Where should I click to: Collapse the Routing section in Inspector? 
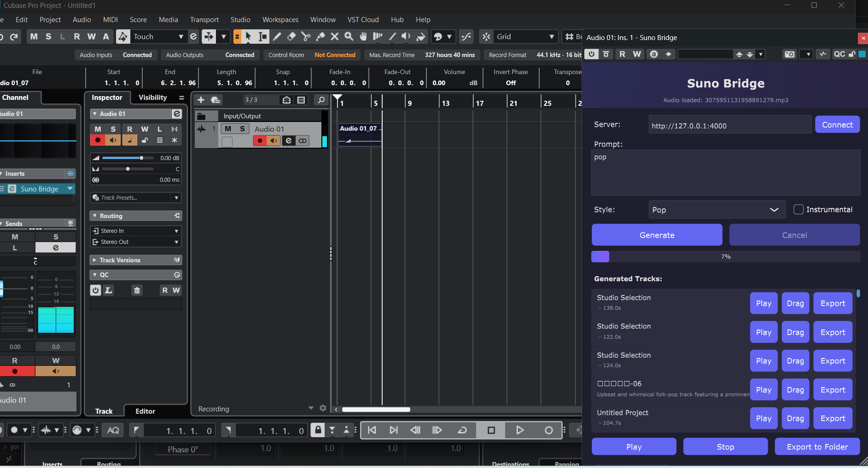[x=95, y=216]
